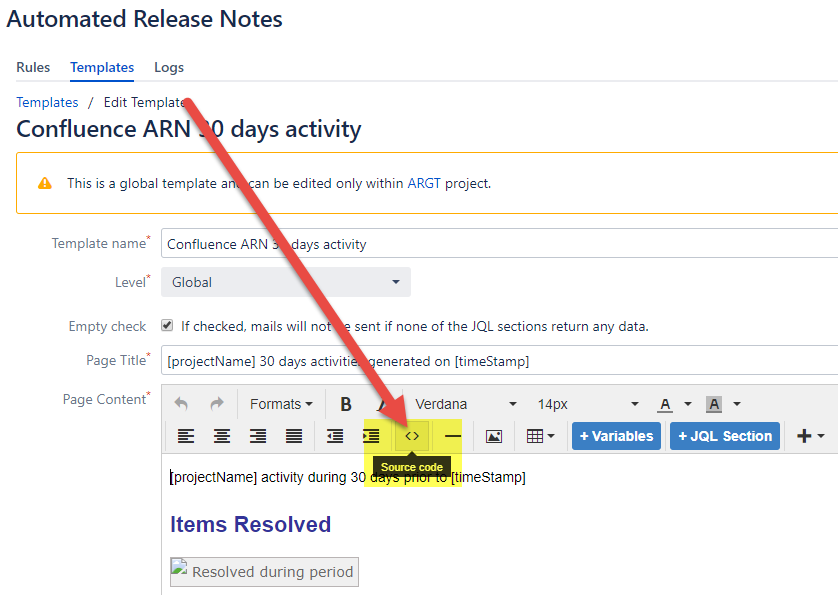Click the + Variables button
The height and width of the screenshot is (595, 838).
pyautogui.click(x=616, y=436)
